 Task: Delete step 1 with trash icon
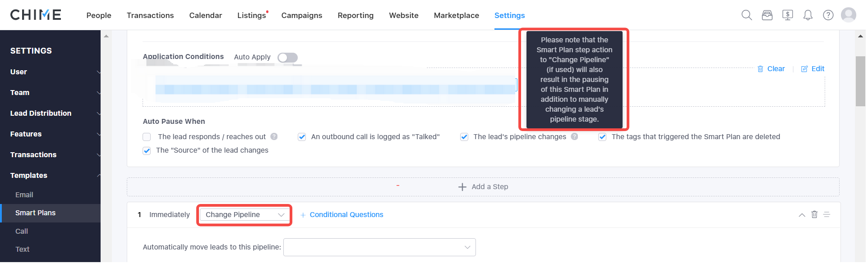814,214
